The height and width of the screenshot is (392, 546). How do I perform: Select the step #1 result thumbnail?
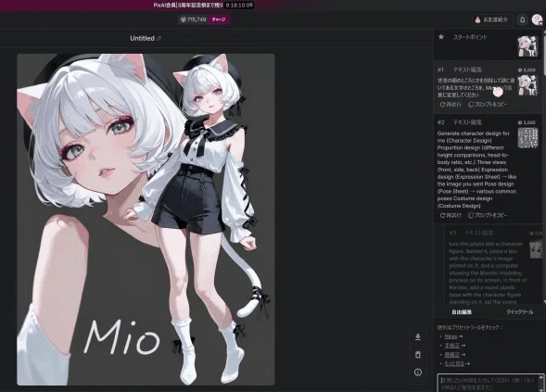pyautogui.click(x=527, y=85)
